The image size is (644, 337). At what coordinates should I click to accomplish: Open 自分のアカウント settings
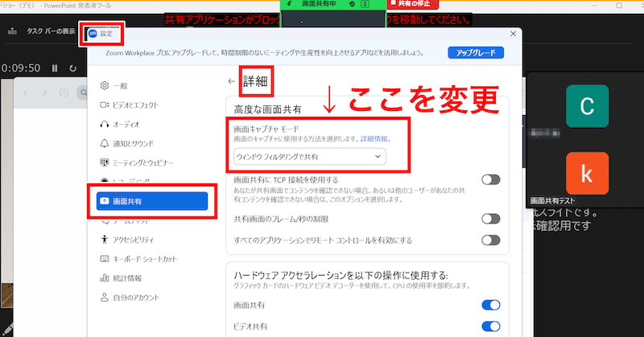click(x=133, y=298)
